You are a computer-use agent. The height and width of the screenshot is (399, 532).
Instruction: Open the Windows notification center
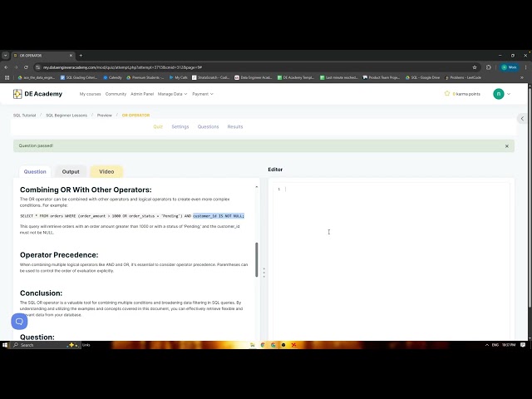(523, 345)
